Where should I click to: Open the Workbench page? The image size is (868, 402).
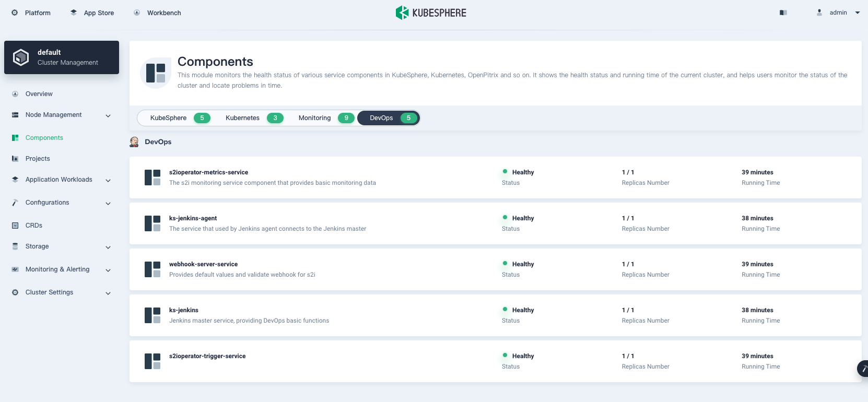pyautogui.click(x=158, y=13)
